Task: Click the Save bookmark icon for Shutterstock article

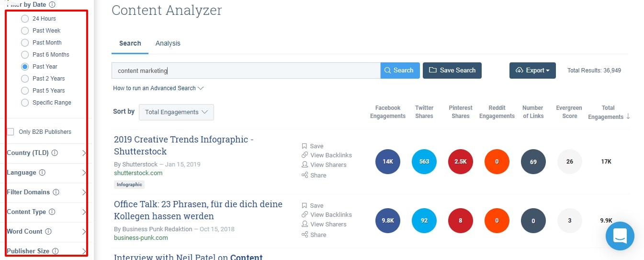Action: 305,146
